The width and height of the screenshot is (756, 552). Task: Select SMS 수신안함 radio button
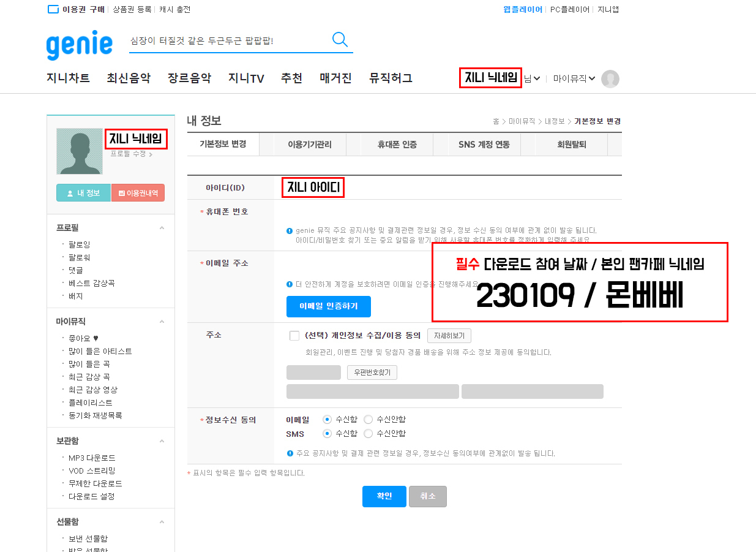coord(369,434)
